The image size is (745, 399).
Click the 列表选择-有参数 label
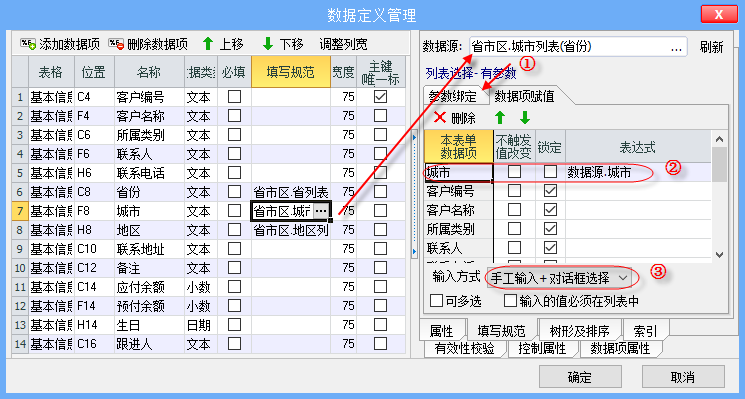coord(471,73)
